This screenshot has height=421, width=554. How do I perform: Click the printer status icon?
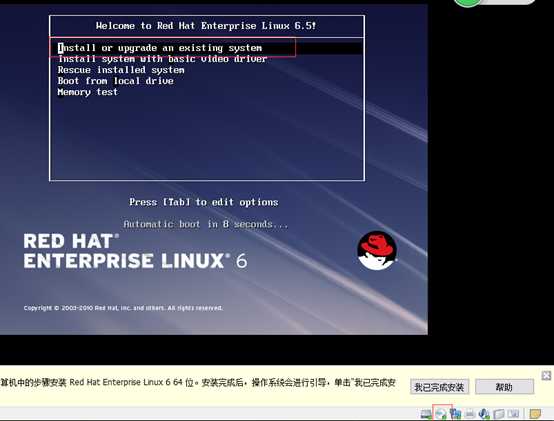(x=470, y=414)
